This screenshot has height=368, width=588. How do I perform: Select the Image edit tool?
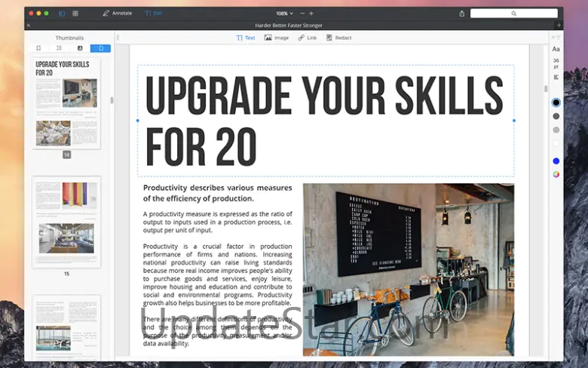(277, 38)
